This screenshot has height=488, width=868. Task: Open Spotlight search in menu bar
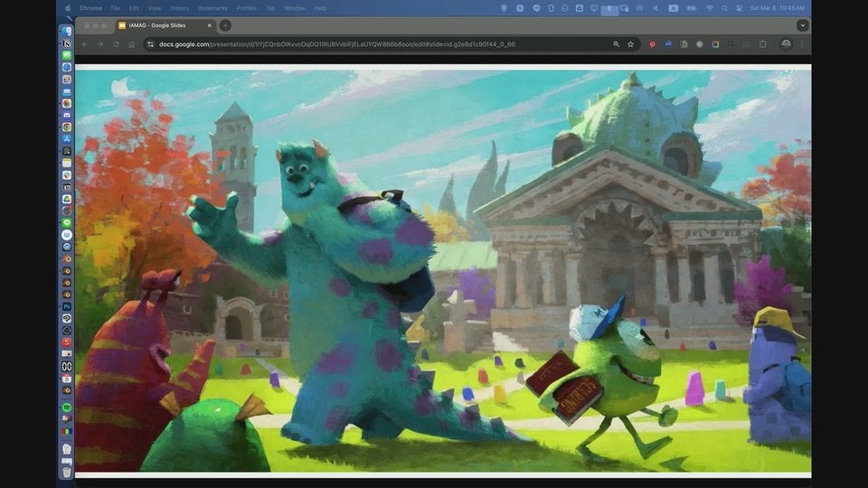(724, 8)
